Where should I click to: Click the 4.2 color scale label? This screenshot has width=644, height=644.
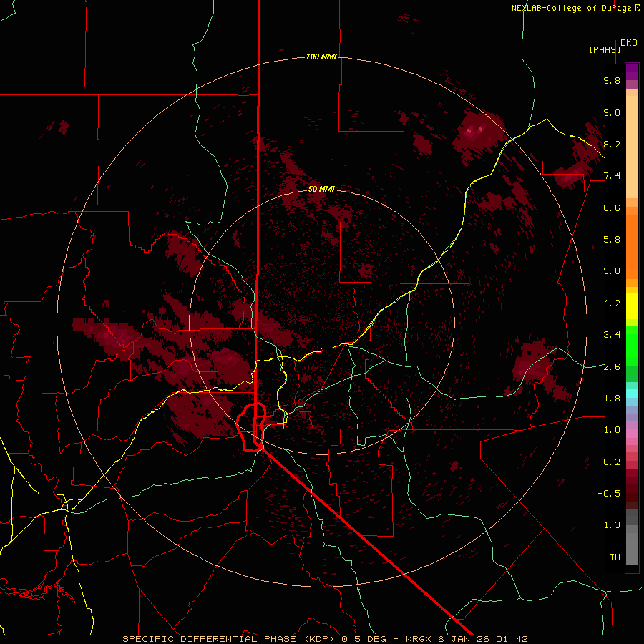pos(612,303)
